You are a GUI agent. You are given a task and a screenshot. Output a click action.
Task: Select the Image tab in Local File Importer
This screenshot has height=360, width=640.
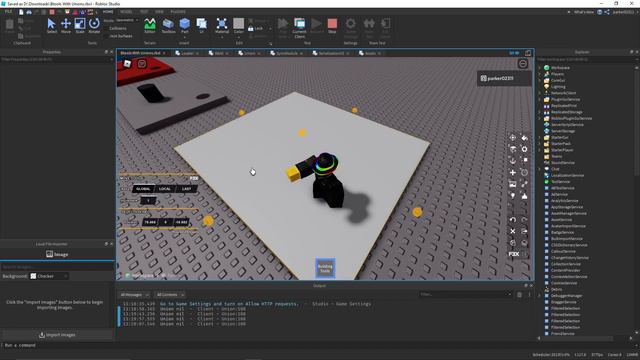pyautogui.click(x=57, y=254)
